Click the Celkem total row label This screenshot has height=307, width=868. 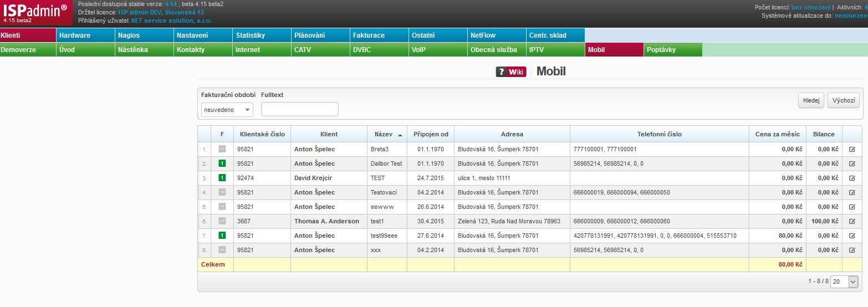213,264
